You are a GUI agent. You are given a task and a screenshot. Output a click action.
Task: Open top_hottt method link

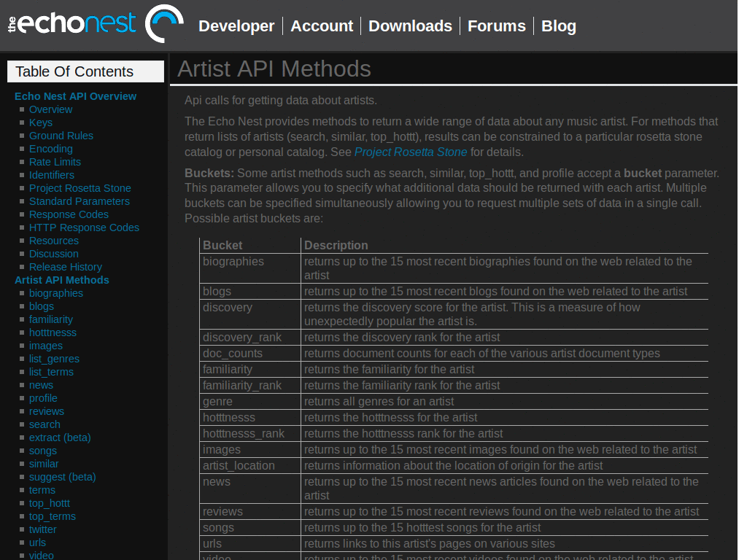(x=50, y=503)
